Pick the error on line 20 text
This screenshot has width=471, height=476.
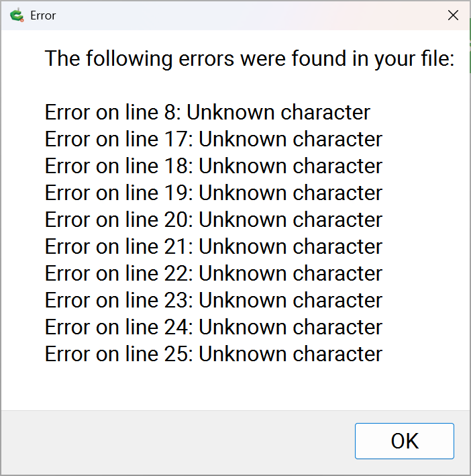click(x=213, y=220)
